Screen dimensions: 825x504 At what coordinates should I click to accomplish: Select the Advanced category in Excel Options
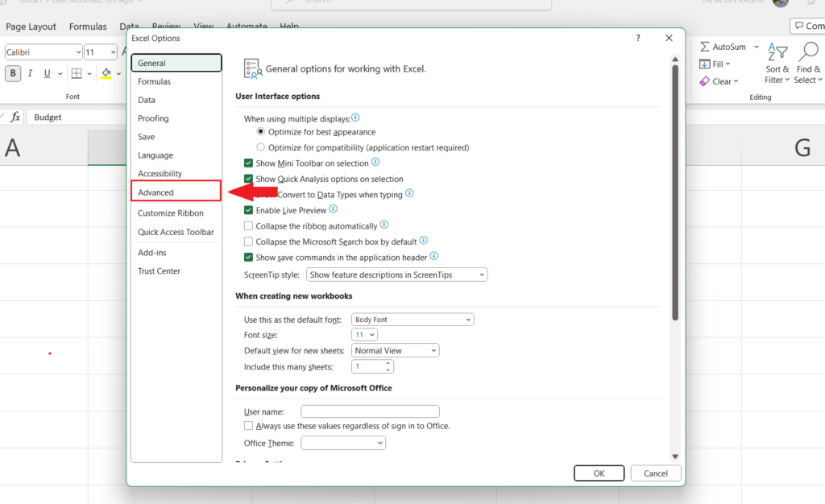(175, 192)
